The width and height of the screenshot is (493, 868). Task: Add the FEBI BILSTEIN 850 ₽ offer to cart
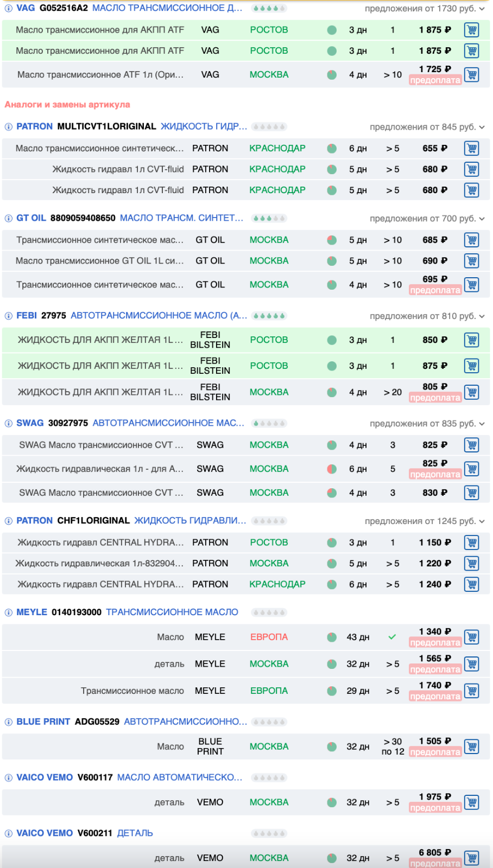[472, 340]
